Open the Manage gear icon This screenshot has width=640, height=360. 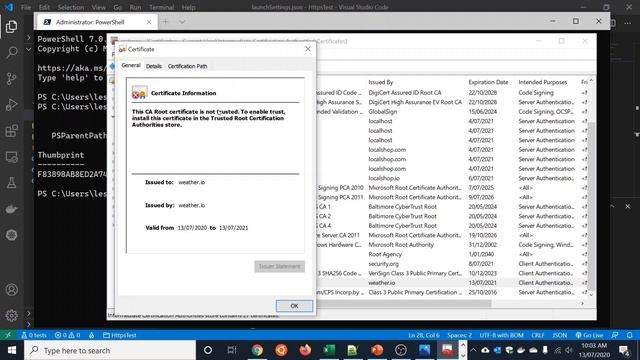pyautogui.click(x=11, y=315)
